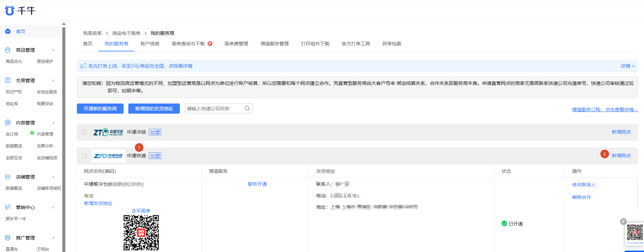
Task: Click the 营销中心 megaphone icon
Action: click(8, 207)
